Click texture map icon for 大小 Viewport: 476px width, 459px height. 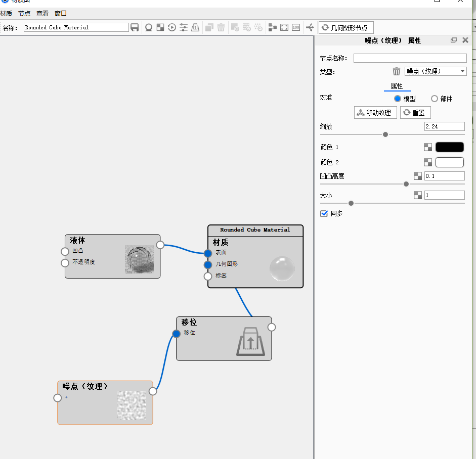[x=418, y=195]
